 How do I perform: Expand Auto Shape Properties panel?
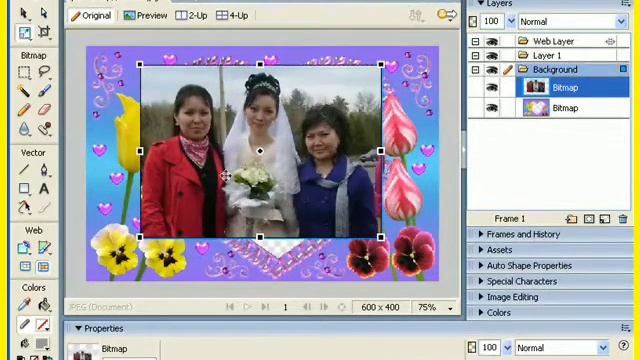click(x=481, y=265)
